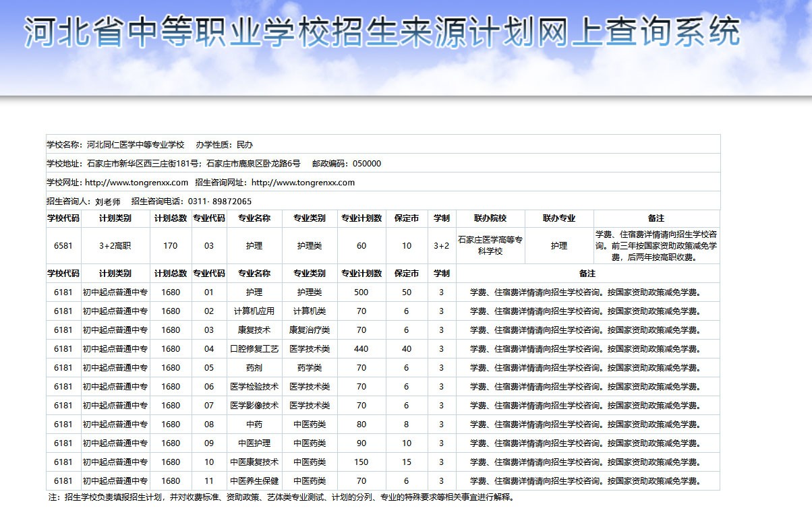The image size is (812, 531).
Task: Click the 3+2 学制 cell
Action: pos(442,246)
